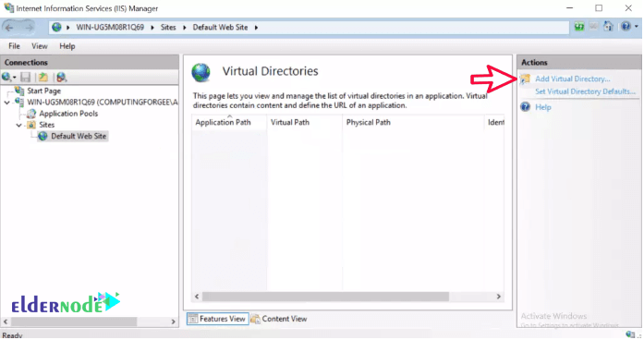The width and height of the screenshot is (644, 340).
Task: Sort by Physical Path column header
Action: tap(413, 122)
